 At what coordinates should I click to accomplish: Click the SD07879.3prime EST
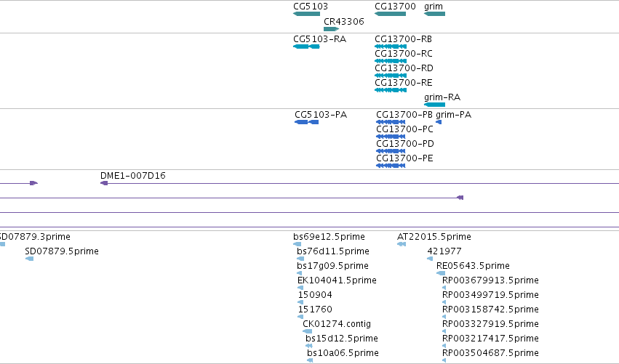coord(2,245)
